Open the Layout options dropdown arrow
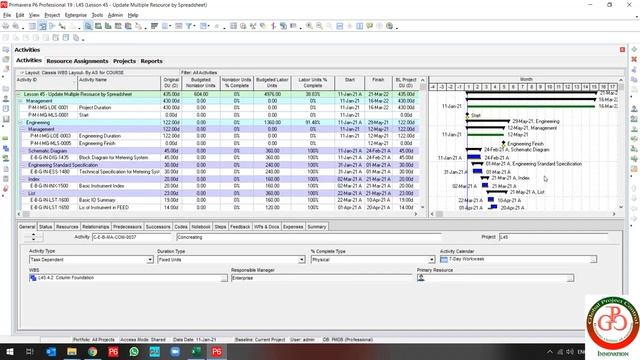This screenshot has width=640, height=360. pyautogui.click(x=22, y=73)
